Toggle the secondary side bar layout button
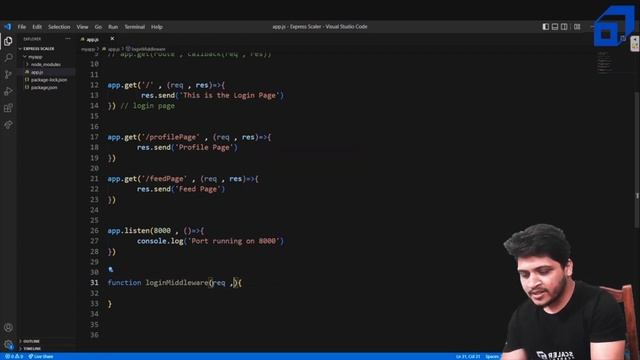 pyautogui.click(x=564, y=27)
